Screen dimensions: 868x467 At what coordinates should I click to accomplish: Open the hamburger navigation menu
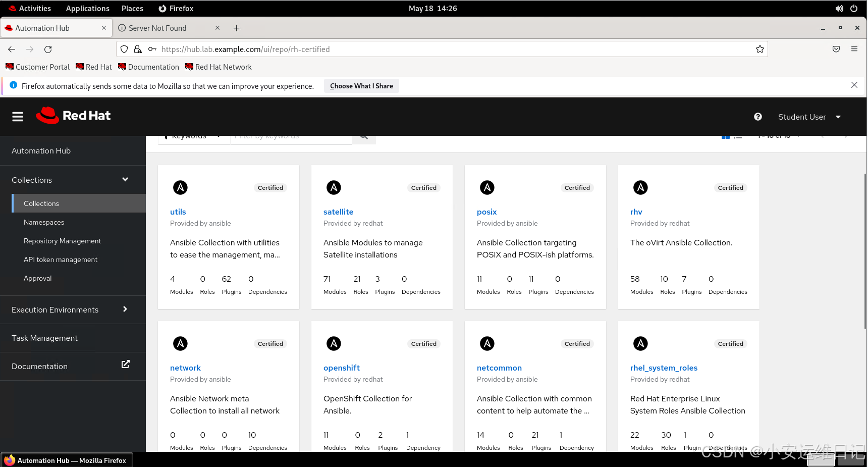18,117
